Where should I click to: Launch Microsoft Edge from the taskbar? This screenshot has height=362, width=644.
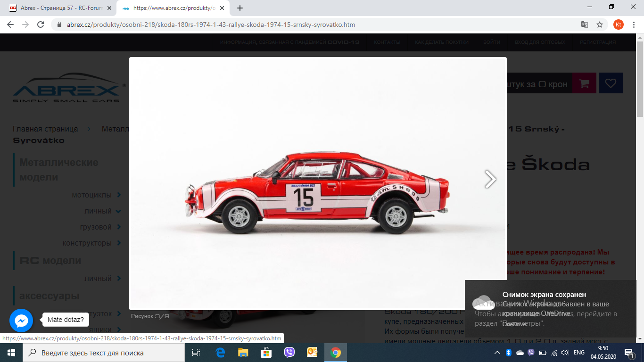click(220, 353)
